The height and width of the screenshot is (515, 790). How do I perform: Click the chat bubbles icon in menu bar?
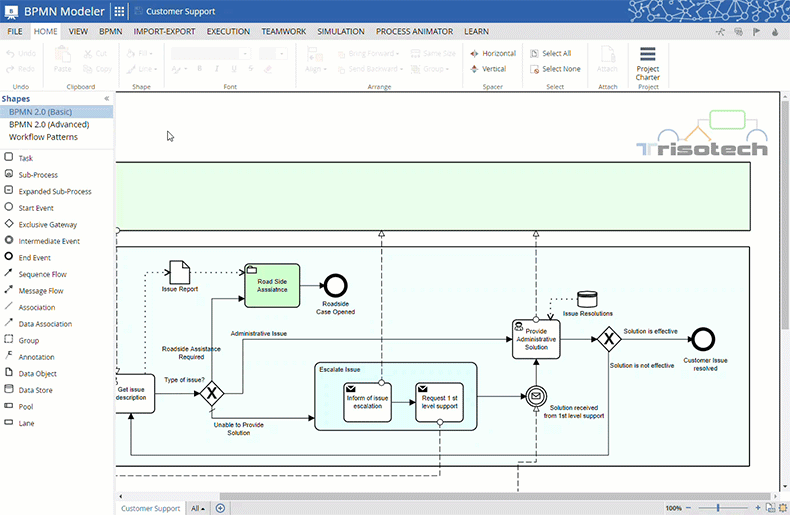pyautogui.click(x=739, y=32)
